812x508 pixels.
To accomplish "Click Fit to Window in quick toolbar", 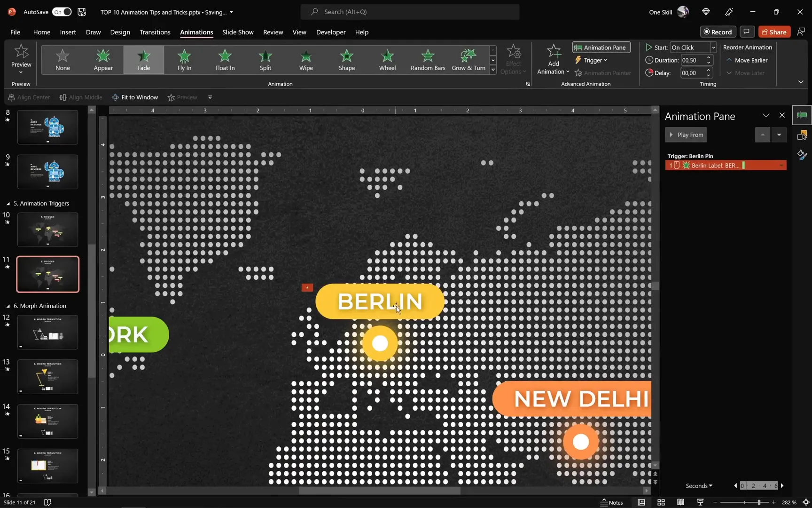I will (134, 97).
